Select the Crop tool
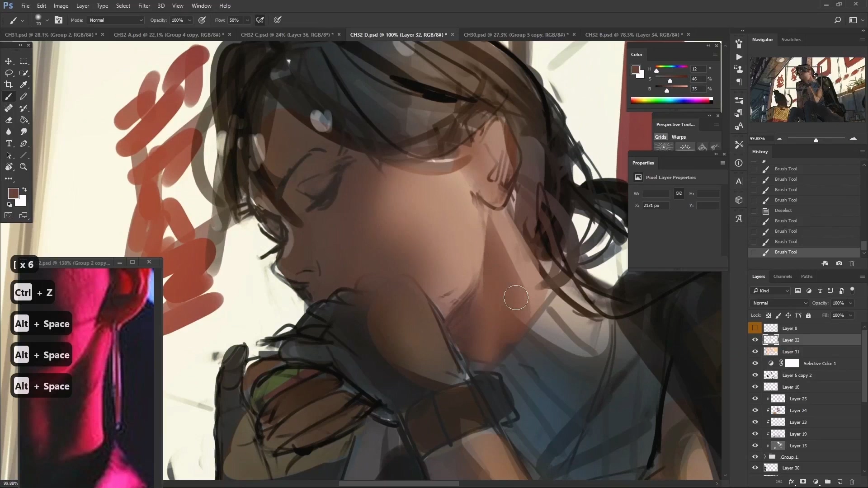This screenshot has width=868, height=488. click(x=9, y=84)
